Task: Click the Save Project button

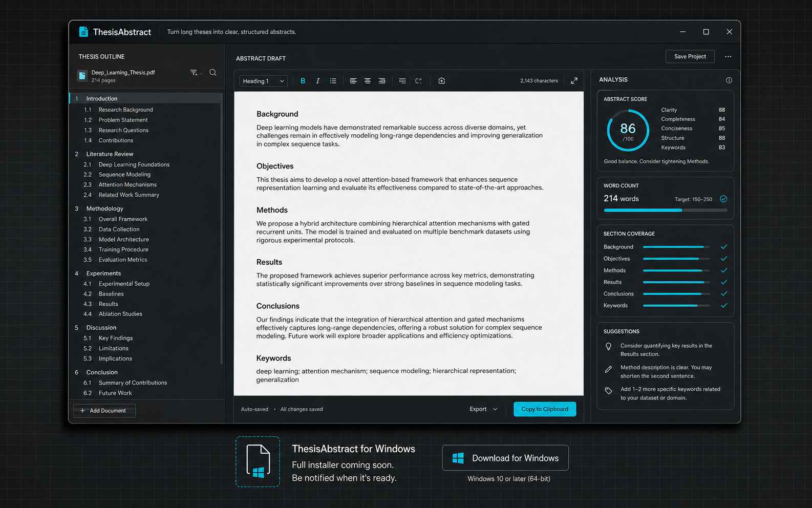Action: (690, 56)
